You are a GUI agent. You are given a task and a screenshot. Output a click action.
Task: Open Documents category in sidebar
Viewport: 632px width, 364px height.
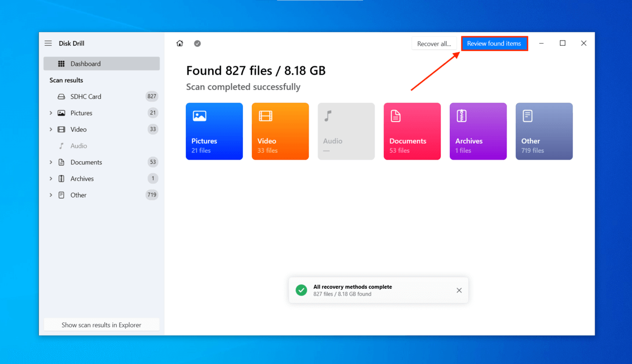[102, 162]
